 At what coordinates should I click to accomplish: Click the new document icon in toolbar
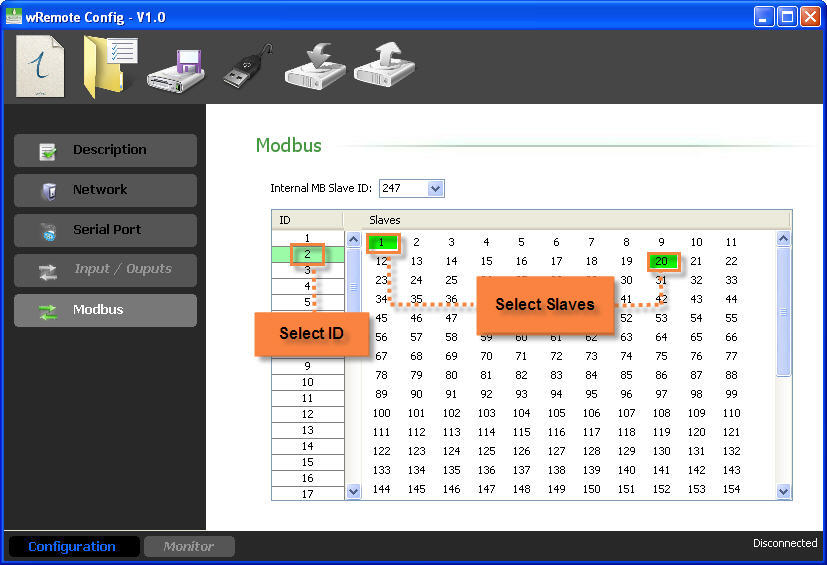tap(40, 66)
